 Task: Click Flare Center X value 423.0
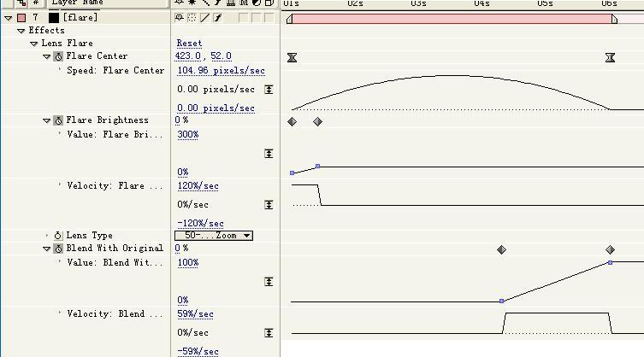click(187, 56)
